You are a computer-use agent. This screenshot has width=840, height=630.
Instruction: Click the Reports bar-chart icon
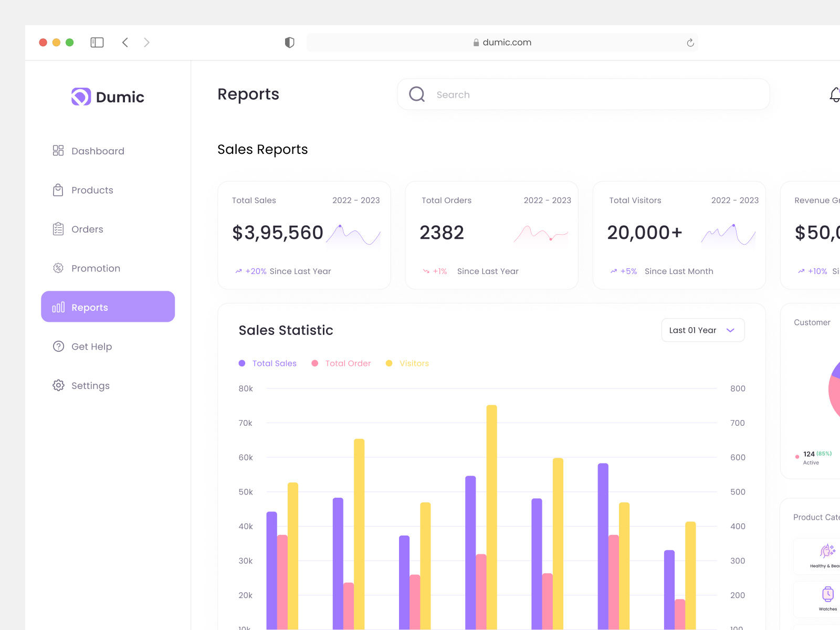58,307
